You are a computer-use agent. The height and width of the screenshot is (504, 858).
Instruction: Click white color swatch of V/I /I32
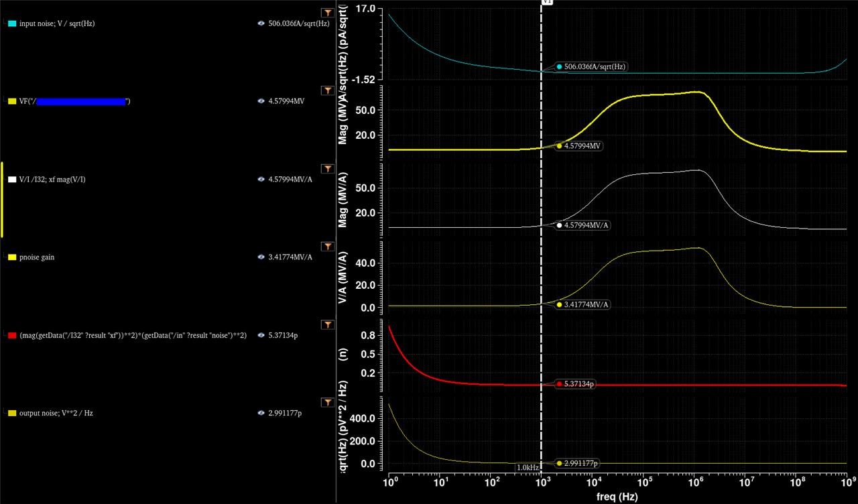pos(12,180)
